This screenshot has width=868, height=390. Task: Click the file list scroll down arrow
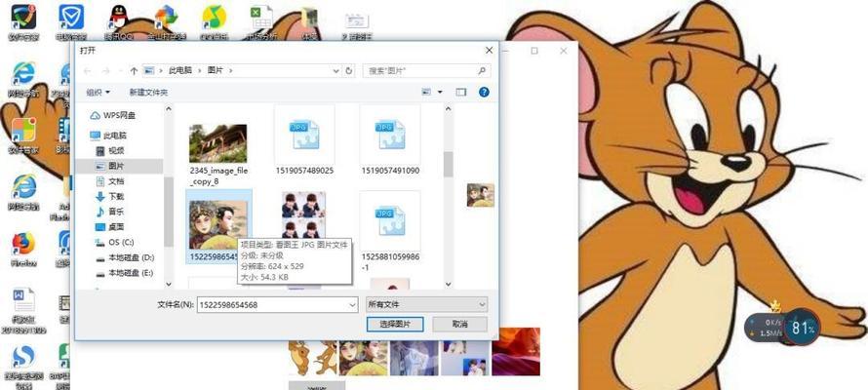[448, 285]
